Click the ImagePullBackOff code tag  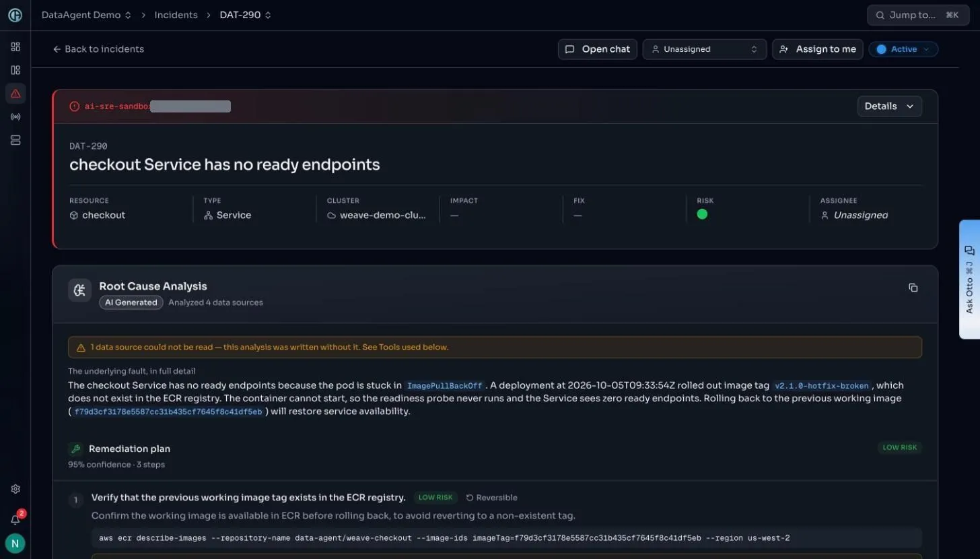(x=446, y=386)
